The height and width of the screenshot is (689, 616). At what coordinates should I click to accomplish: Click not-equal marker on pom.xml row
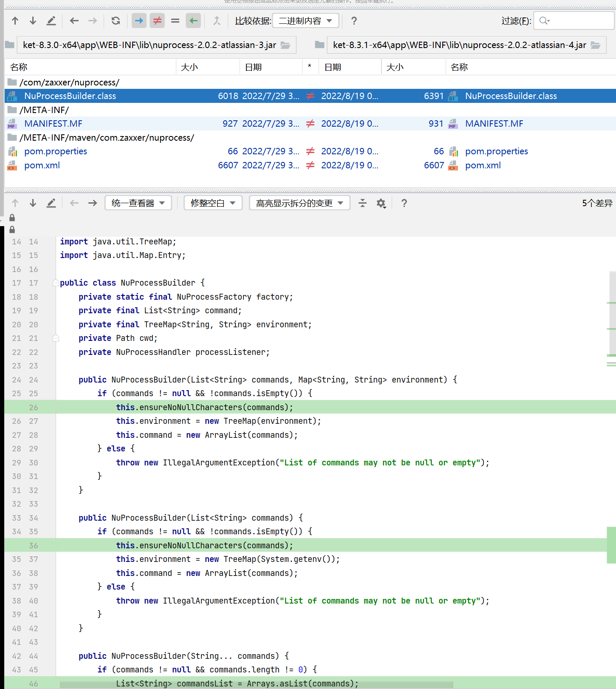[x=311, y=165]
